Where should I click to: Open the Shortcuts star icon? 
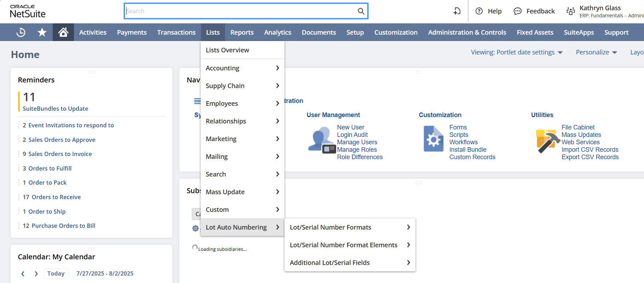pyautogui.click(x=42, y=32)
